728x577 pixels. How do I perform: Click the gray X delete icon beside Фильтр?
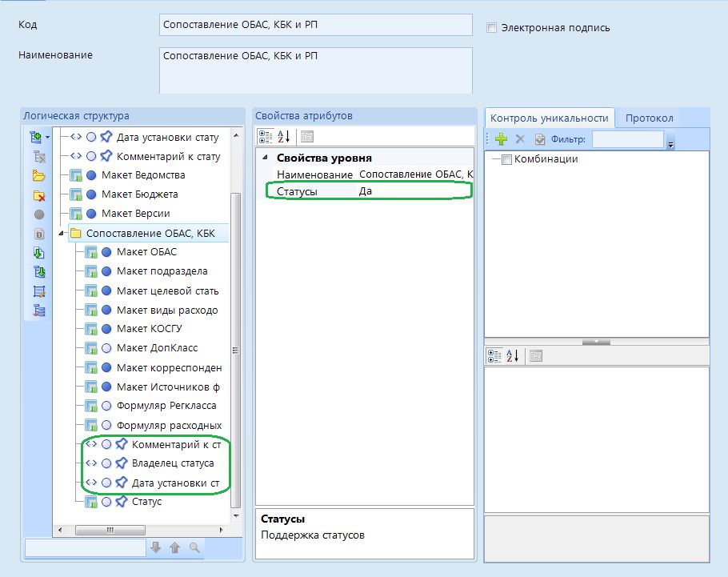(519, 139)
